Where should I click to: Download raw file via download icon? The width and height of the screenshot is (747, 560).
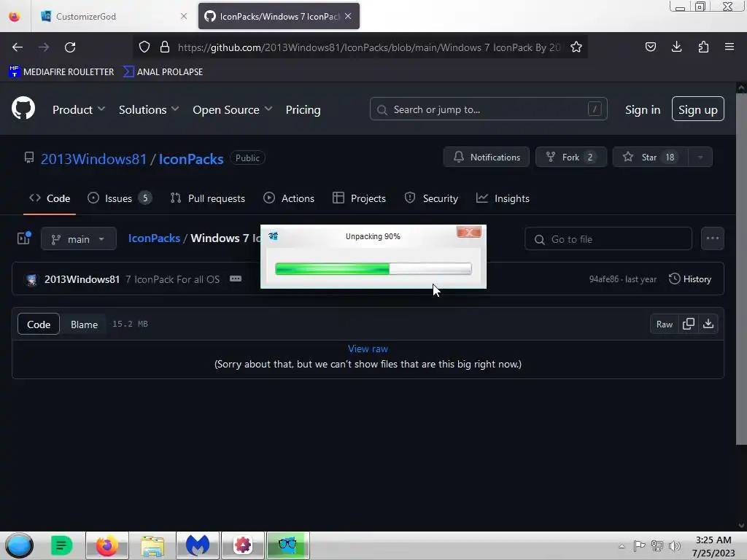coord(708,324)
